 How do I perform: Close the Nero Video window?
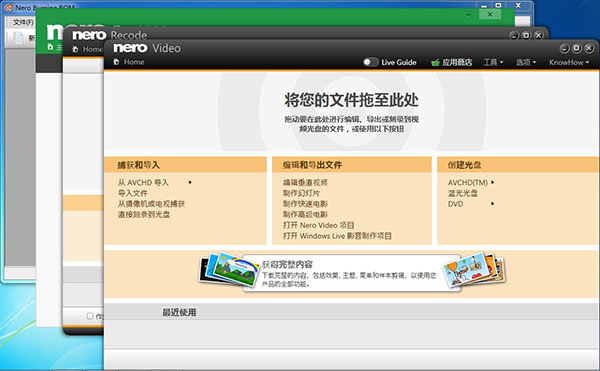point(589,48)
